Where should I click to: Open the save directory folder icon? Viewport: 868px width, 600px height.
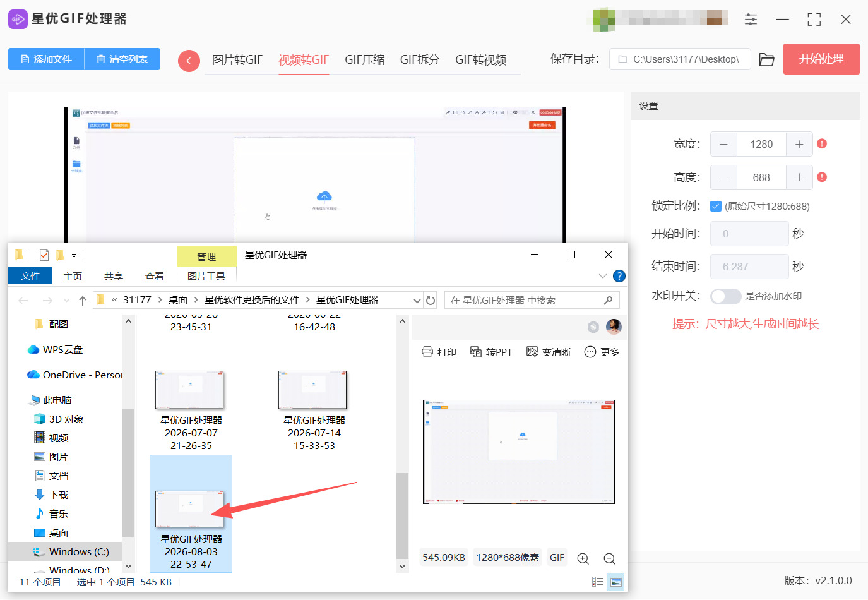766,59
